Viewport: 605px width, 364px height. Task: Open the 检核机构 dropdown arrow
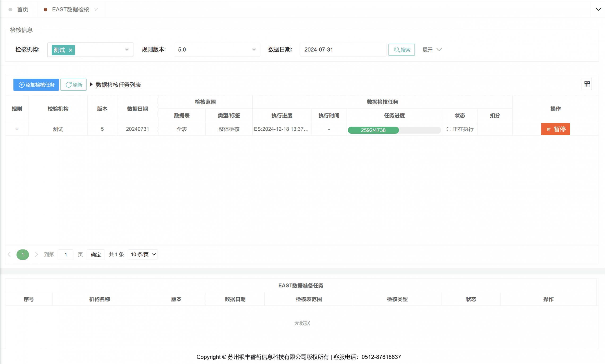[x=127, y=50]
